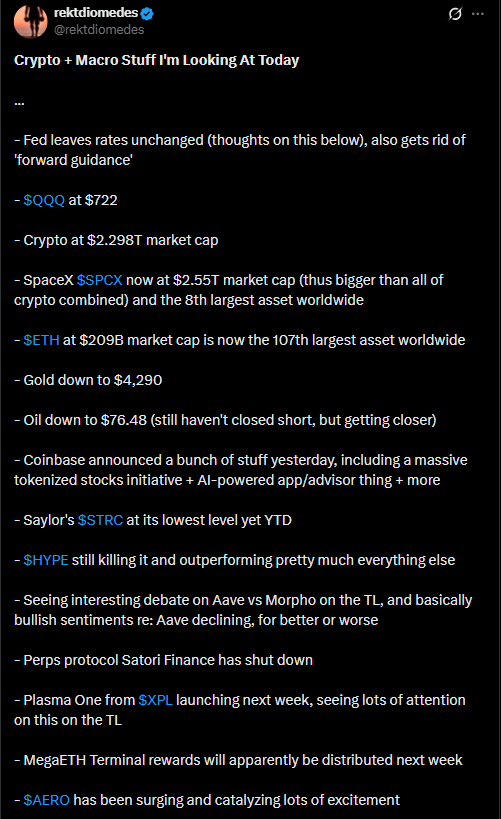Screen dimensions: 501x819
Task: Open rektdiomedes profile avatar
Action: coord(30,21)
